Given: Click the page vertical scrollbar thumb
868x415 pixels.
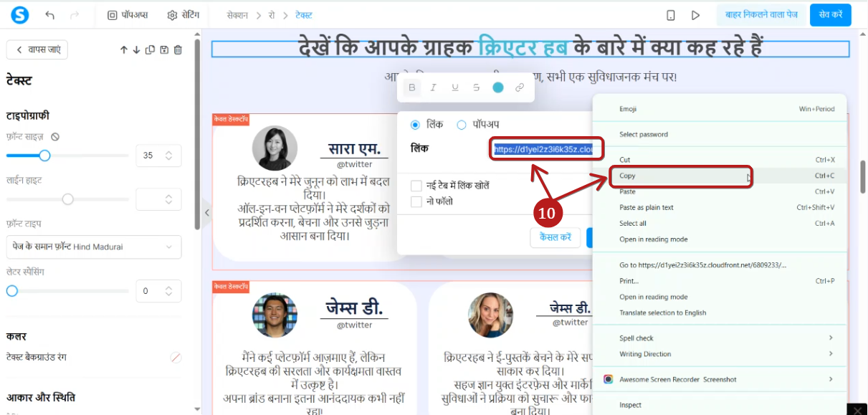Looking at the screenshot, I should pos(864,176).
